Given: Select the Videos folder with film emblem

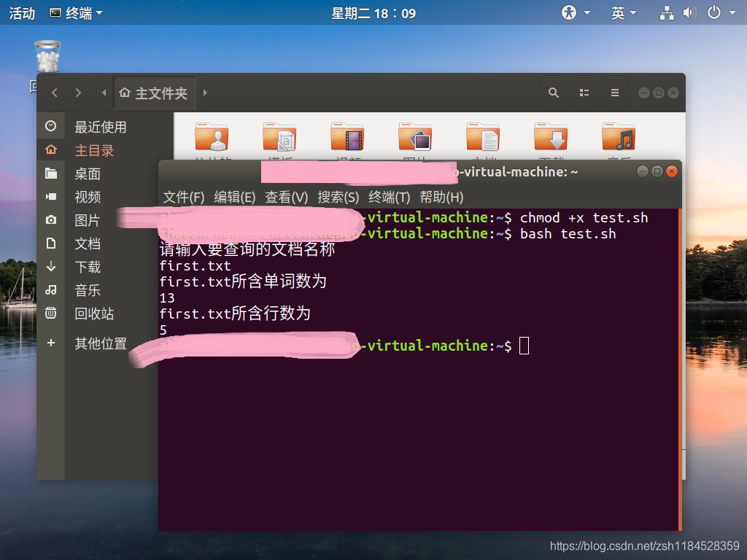Looking at the screenshot, I should pyautogui.click(x=347, y=136).
